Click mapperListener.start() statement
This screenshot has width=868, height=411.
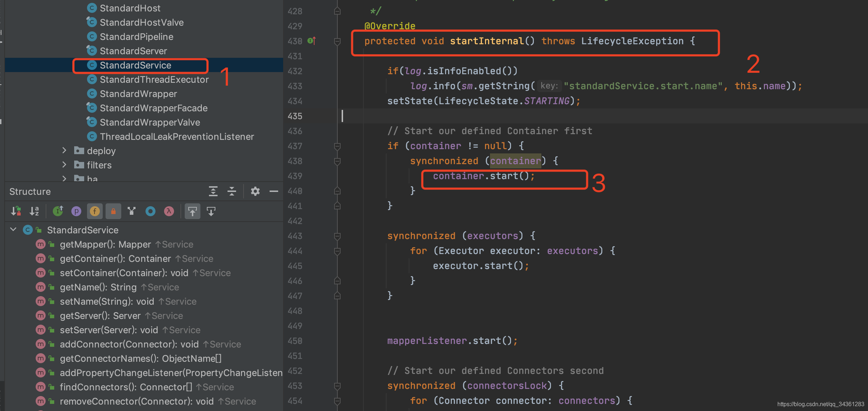pos(452,341)
